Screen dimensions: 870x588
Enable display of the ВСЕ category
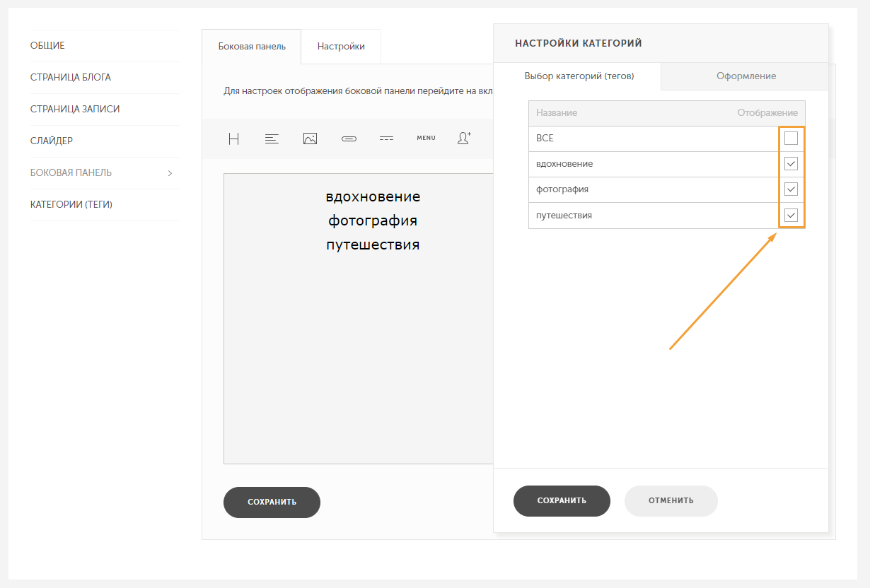coord(791,139)
